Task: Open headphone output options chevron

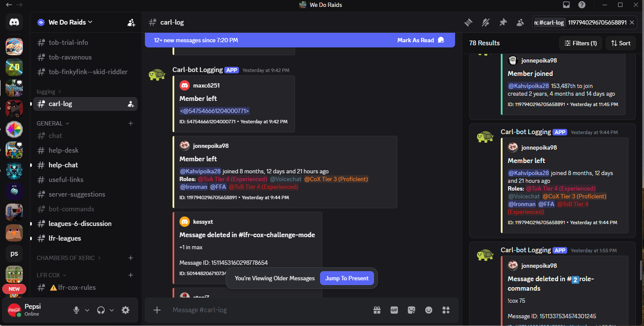Action: coord(112,310)
